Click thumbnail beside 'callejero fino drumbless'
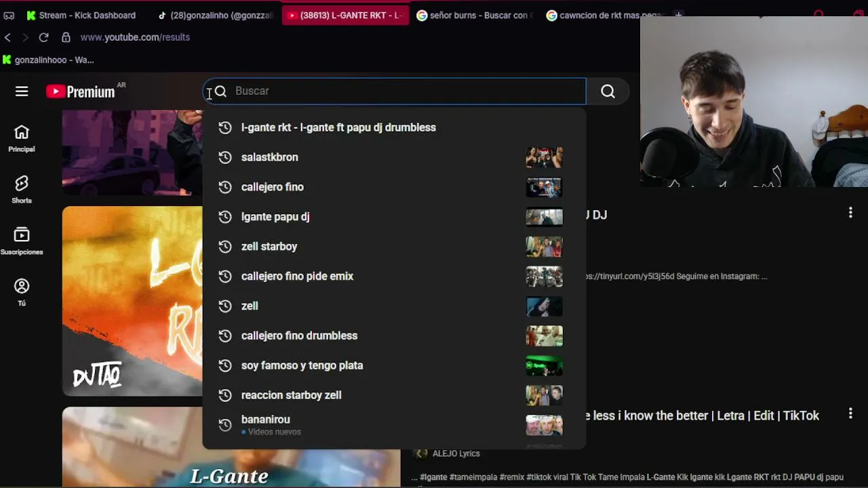Viewport: 868px width, 488px height. tap(545, 336)
